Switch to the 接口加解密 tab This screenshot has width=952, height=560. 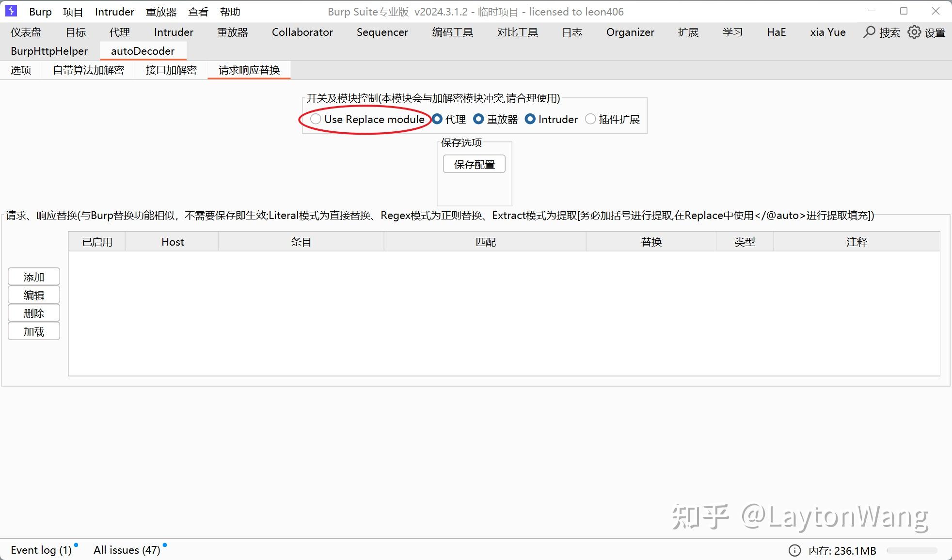tap(171, 70)
